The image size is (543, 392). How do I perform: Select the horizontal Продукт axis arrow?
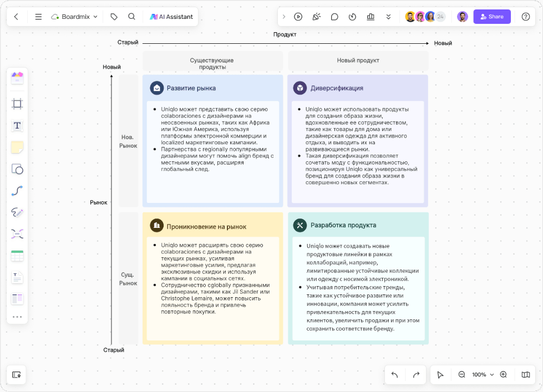pyautogui.click(x=286, y=43)
